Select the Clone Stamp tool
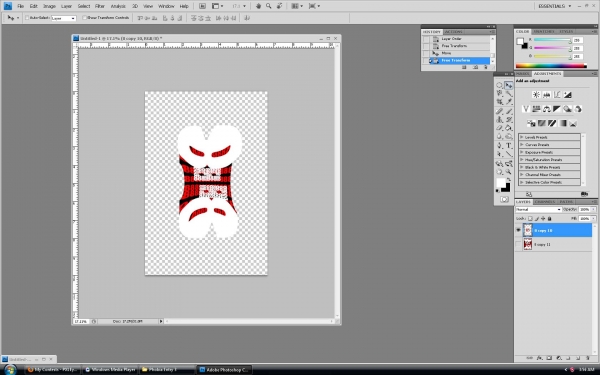 coord(500,120)
